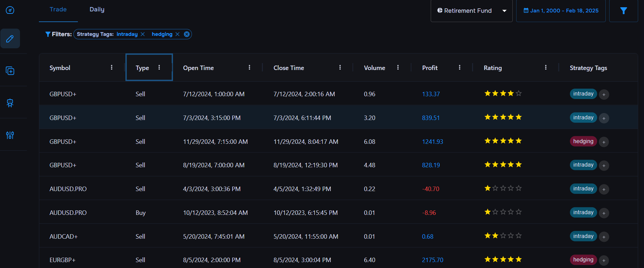Sort by Symbol column header

click(x=60, y=68)
